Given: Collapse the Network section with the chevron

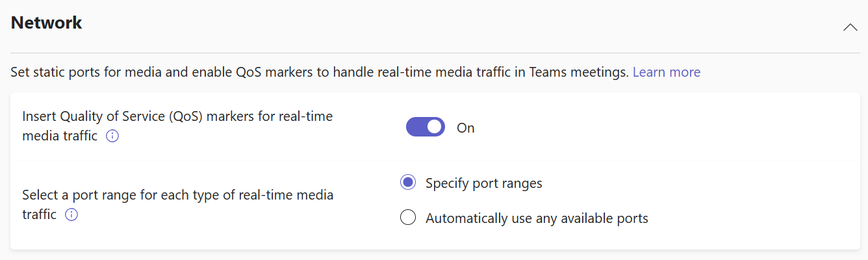Looking at the screenshot, I should tap(850, 27).
